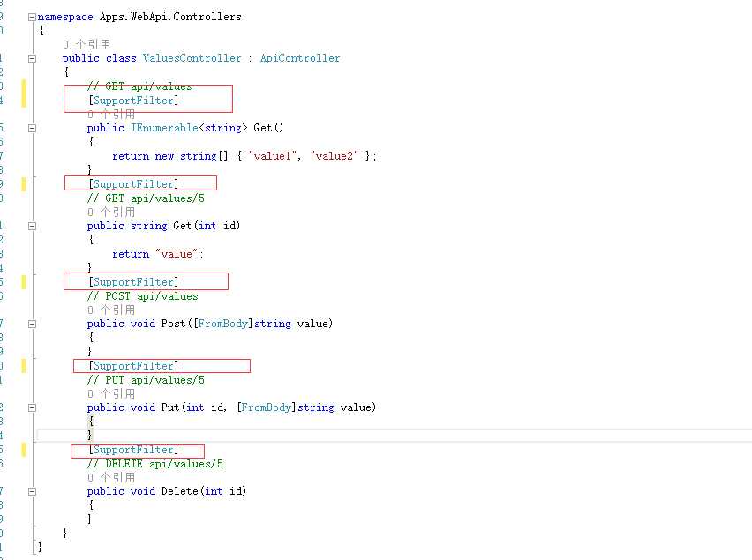Click the "value2" string literal
Viewport: 752px width, 560px height.
[x=335, y=156]
